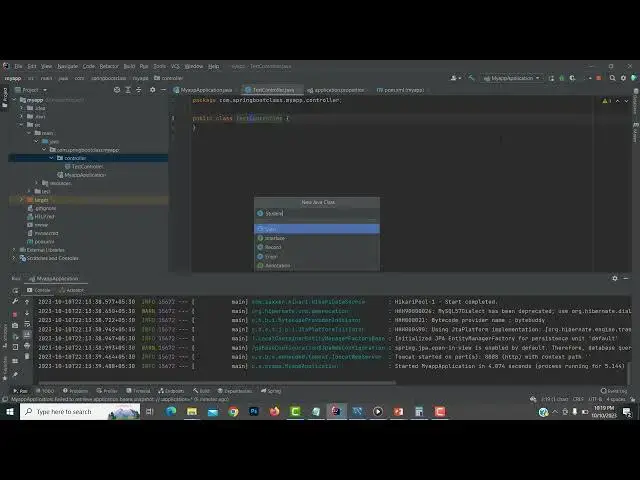Switch to MyappApplication.java editor tab
Viewport: 640px width, 480px height.
click(205, 90)
